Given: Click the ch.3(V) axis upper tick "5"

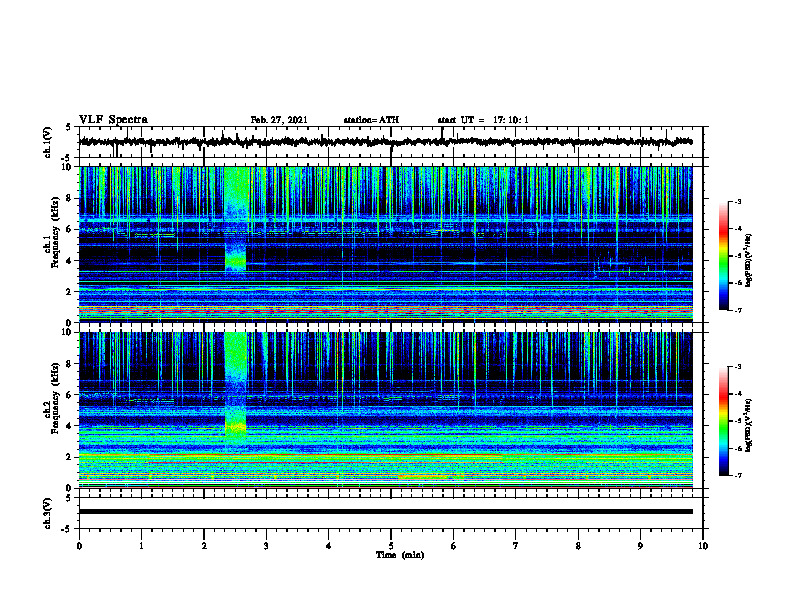Looking at the screenshot, I should 68,498.
